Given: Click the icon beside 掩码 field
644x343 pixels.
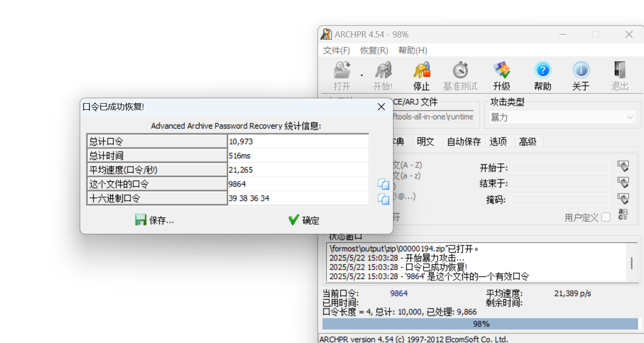Looking at the screenshot, I should point(623,199).
